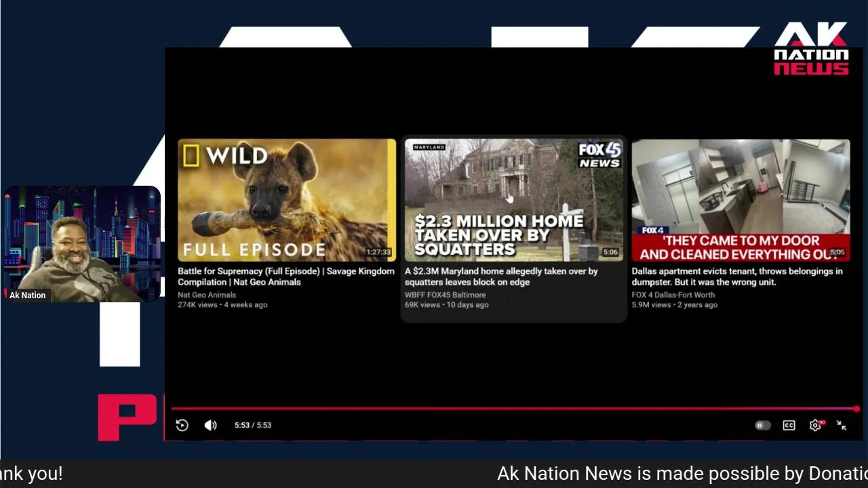
Task: Open the FOX 4 Dallas-Fort Worth channel name
Action: 673,295
